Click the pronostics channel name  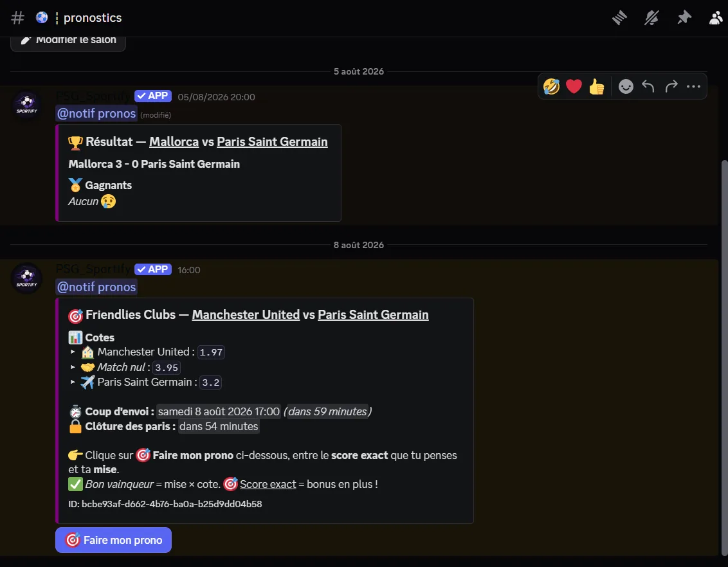tap(93, 17)
